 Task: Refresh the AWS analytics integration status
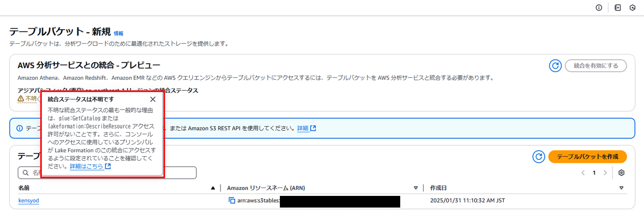tap(555, 66)
